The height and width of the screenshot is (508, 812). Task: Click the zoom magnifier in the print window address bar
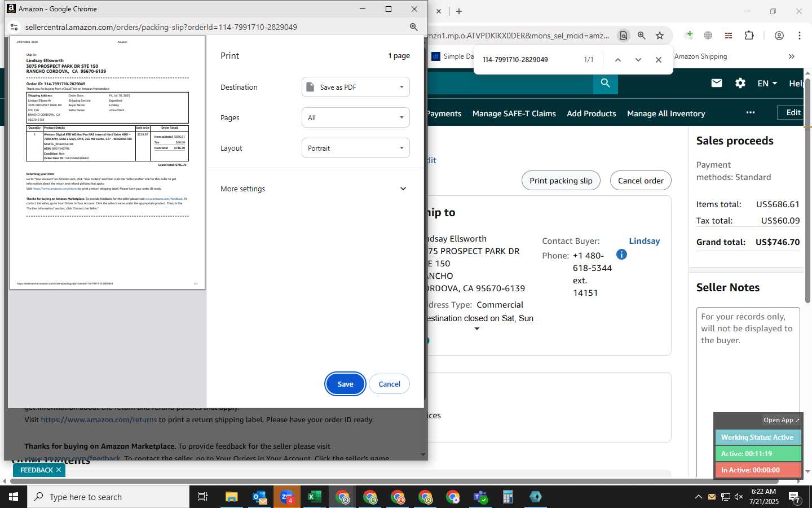(x=413, y=27)
